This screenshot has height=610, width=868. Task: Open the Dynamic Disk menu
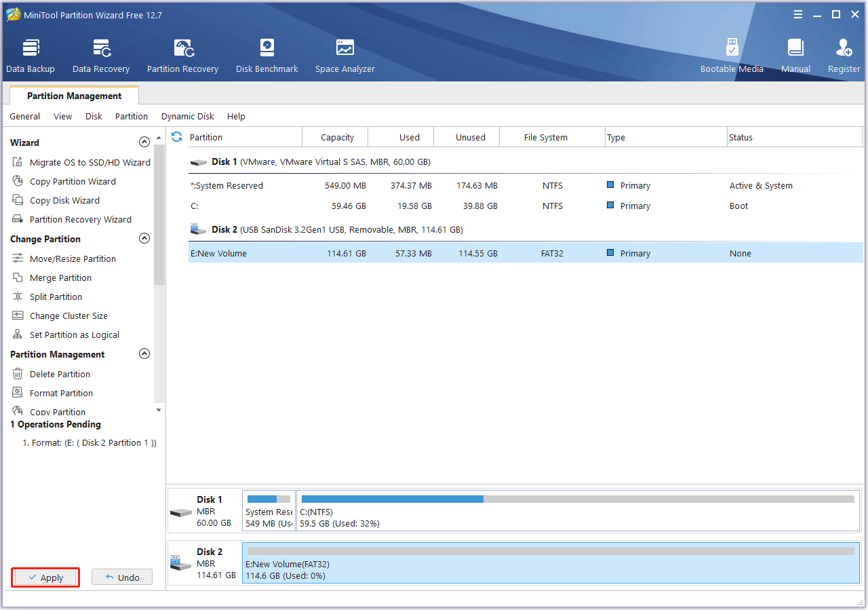[187, 117]
